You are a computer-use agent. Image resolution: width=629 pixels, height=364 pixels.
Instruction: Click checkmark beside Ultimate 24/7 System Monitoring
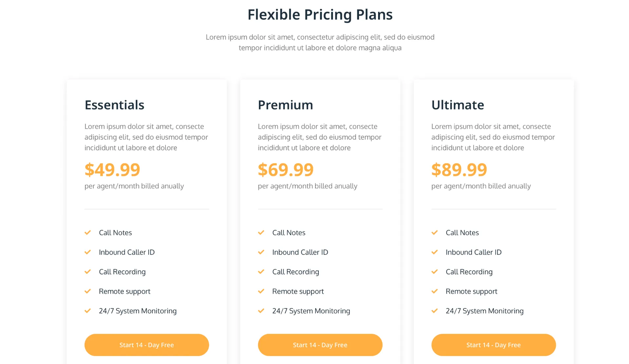click(x=434, y=311)
